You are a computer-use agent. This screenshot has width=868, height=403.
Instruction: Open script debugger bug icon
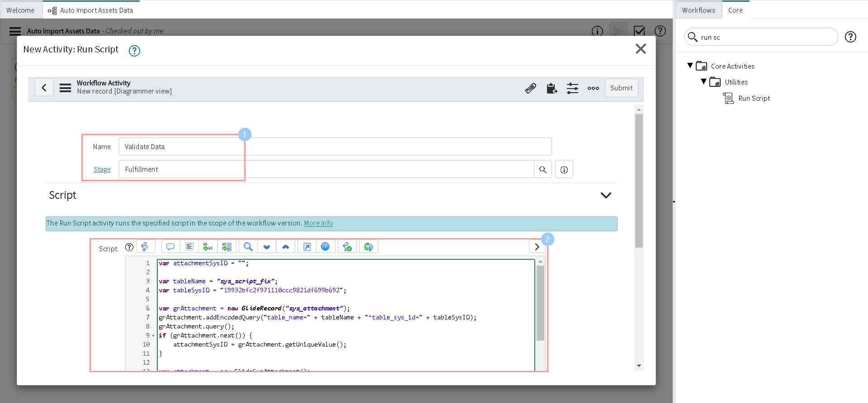[x=368, y=247]
